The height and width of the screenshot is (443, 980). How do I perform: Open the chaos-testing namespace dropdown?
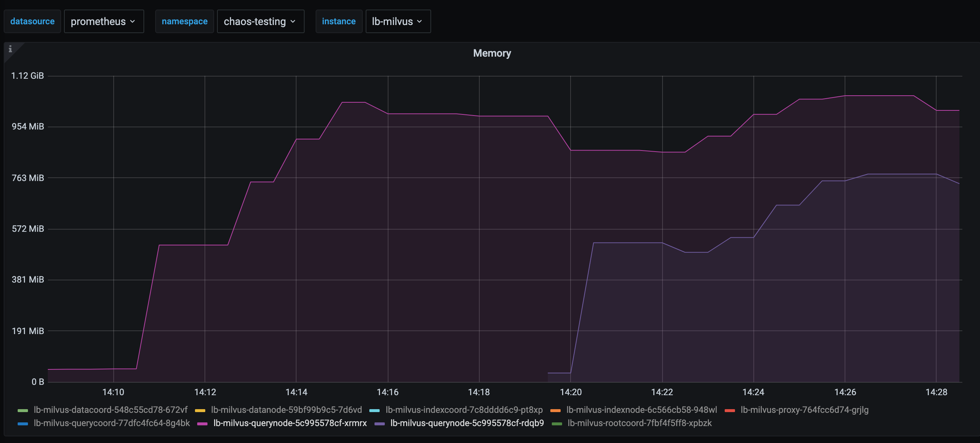point(260,21)
